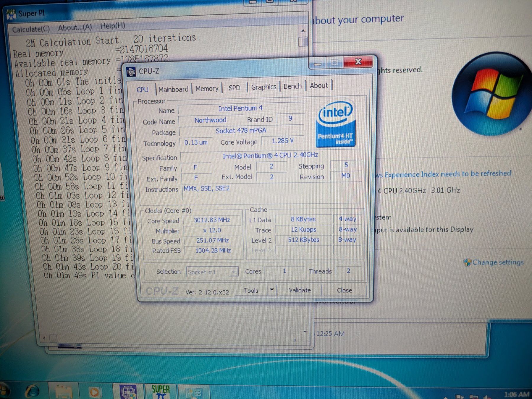Click the System control panel taskbar button

click(x=194, y=392)
